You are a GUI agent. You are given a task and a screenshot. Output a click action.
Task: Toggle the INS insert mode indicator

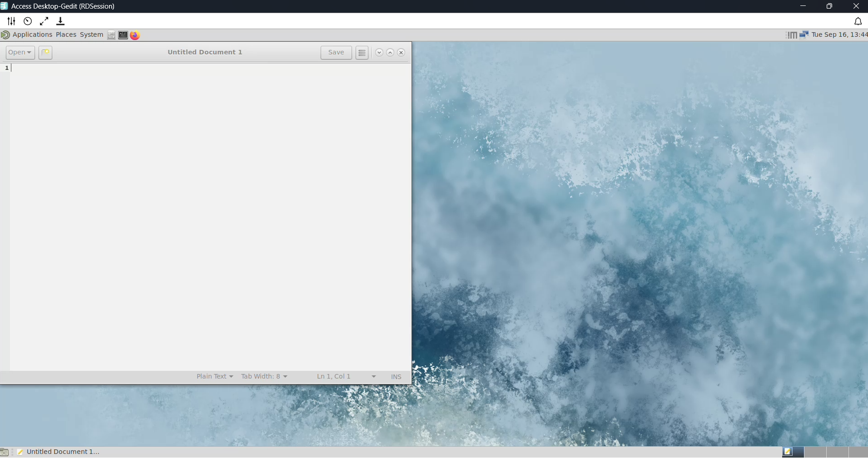point(396,377)
